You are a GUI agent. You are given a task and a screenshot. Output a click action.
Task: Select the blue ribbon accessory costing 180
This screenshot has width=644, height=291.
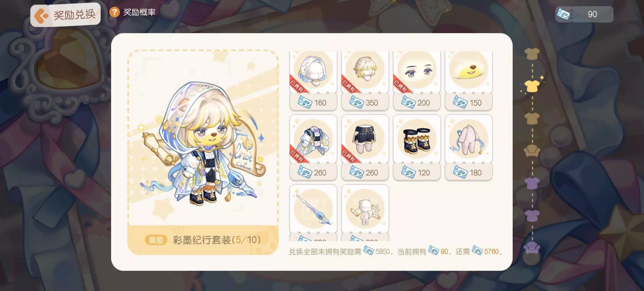pos(468,147)
